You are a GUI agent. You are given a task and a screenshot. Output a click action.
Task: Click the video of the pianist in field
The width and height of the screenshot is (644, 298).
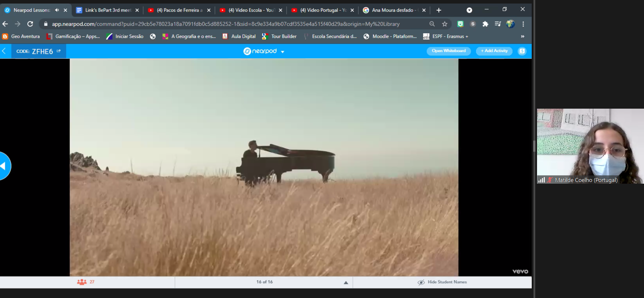[x=264, y=167]
